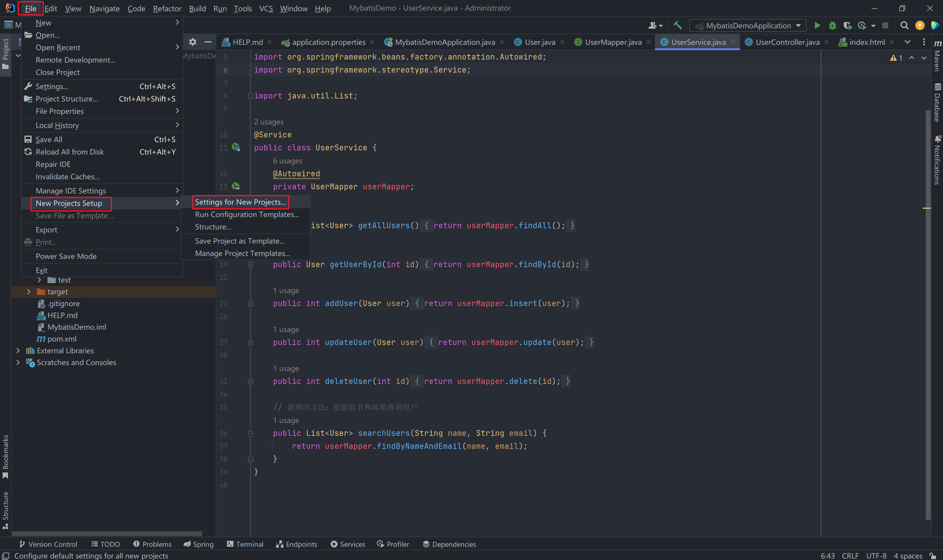Click the green Run application icon

817,25
